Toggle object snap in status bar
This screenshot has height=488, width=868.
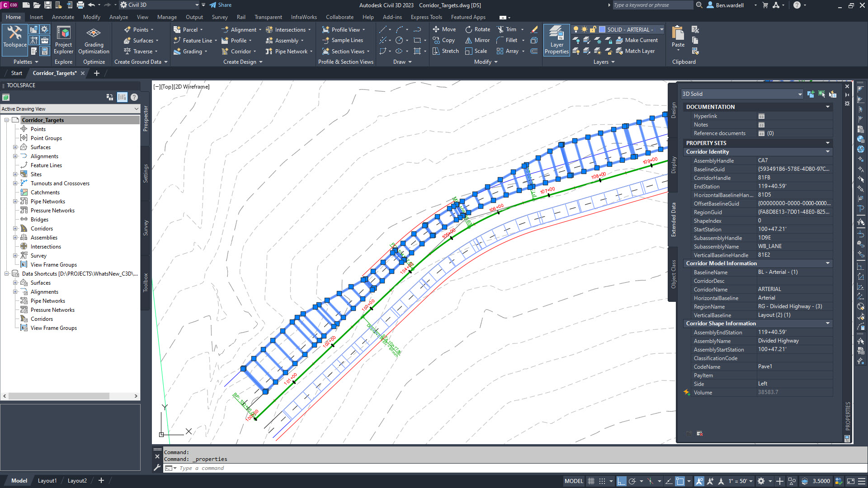pyautogui.click(x=679, y=481)
